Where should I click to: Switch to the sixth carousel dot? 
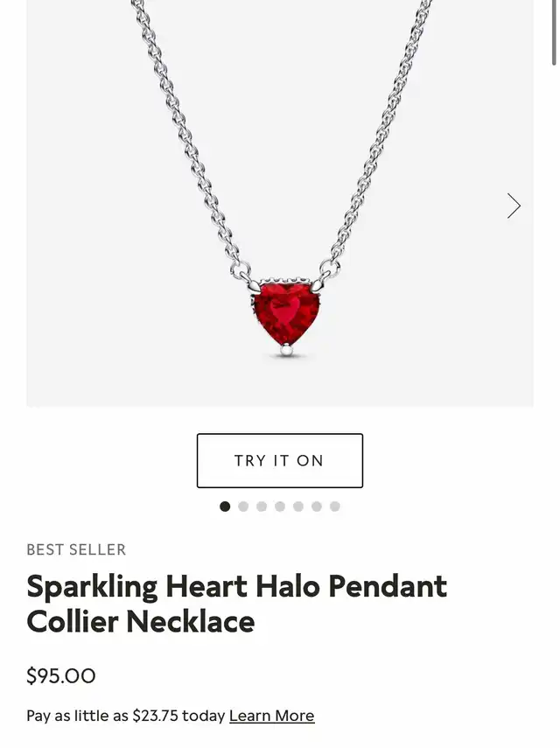click(x=317, y=507)
